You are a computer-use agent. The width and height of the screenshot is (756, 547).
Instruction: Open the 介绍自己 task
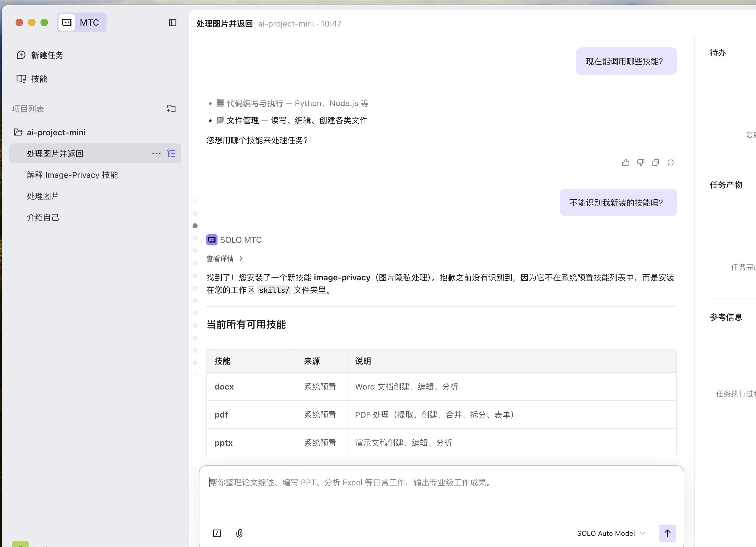click(x=43, y=217)
